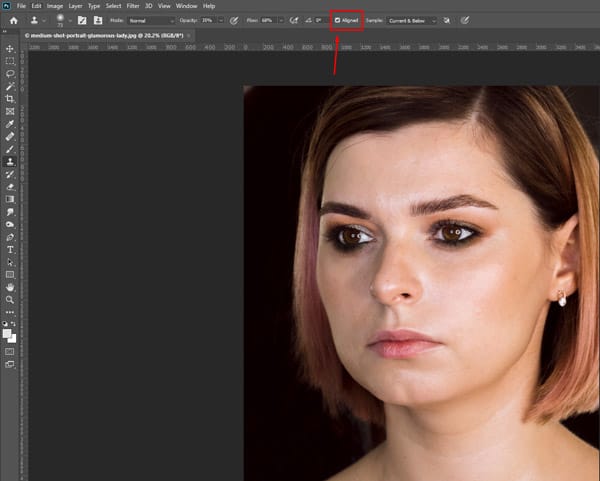Open the Sample Current & Below dropdown
This screenshot has width=600, height=481.
click(x=411, y=21)
